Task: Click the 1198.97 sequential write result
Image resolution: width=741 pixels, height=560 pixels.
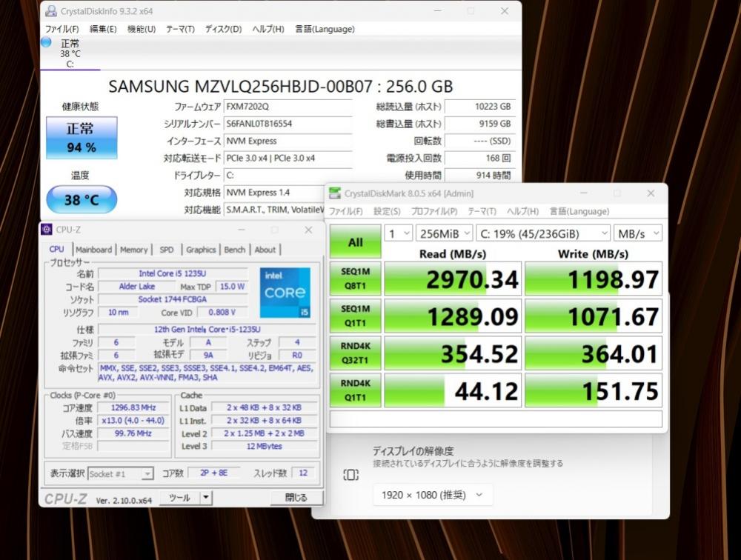Action: [x=594, y=279]
